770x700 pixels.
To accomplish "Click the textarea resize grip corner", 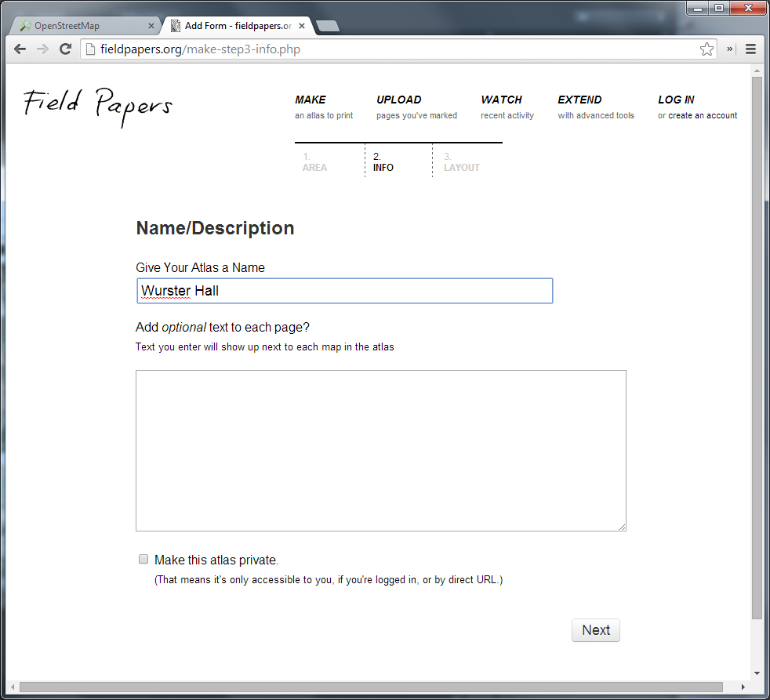I will pyautogui.click(x=622, y=527).
